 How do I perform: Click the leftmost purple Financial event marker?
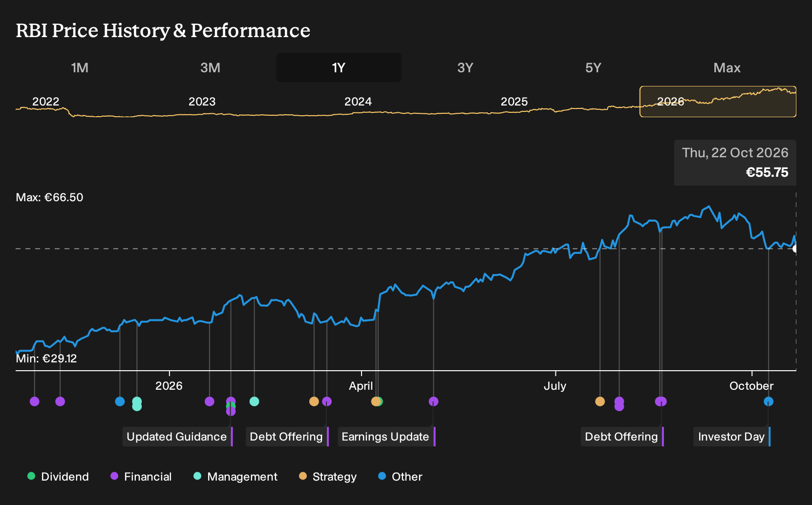[34, 401]
